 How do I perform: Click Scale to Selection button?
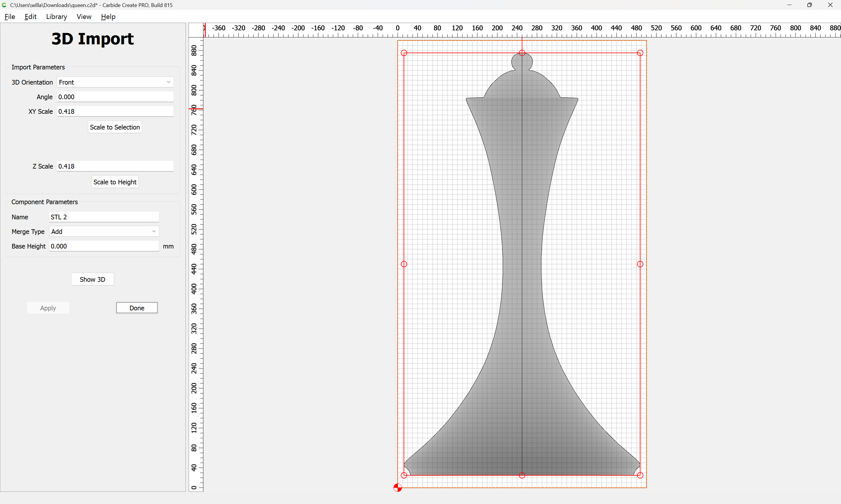pyautogui.click(x=115, y=127)
